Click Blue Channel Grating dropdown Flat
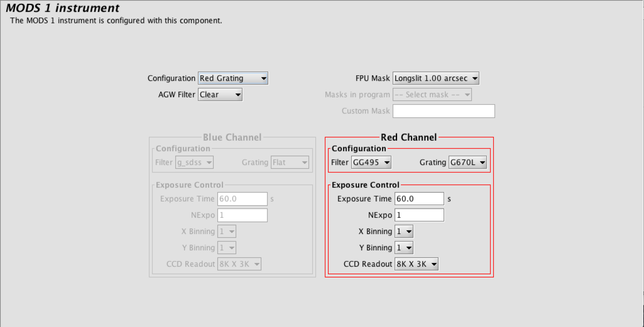Screen dimensions: 644x327 tap(290, 162)
